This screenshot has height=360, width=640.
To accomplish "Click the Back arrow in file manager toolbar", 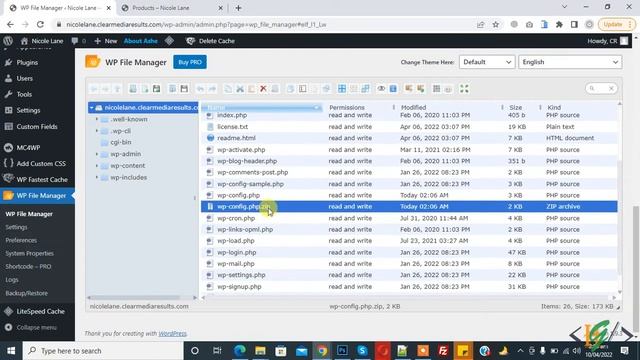I will coord(94,89).
